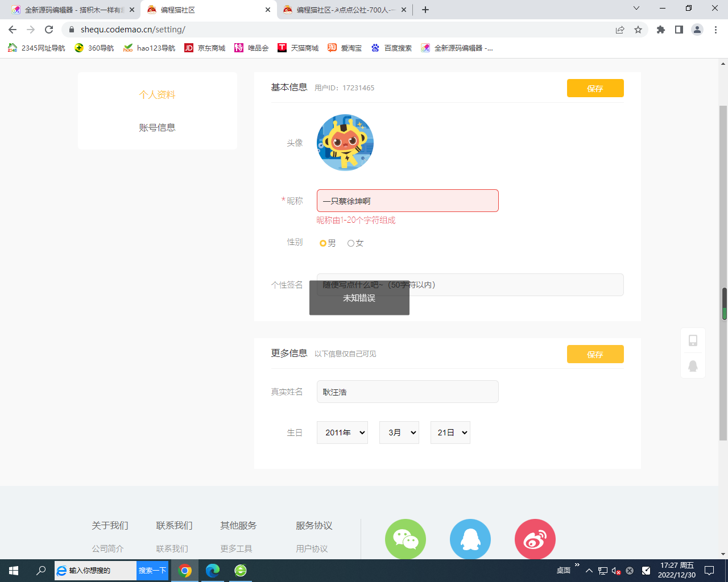Open 2345网址导航 bookmark
This screenshot has width=728, height=582.
(x=37, y=48)
